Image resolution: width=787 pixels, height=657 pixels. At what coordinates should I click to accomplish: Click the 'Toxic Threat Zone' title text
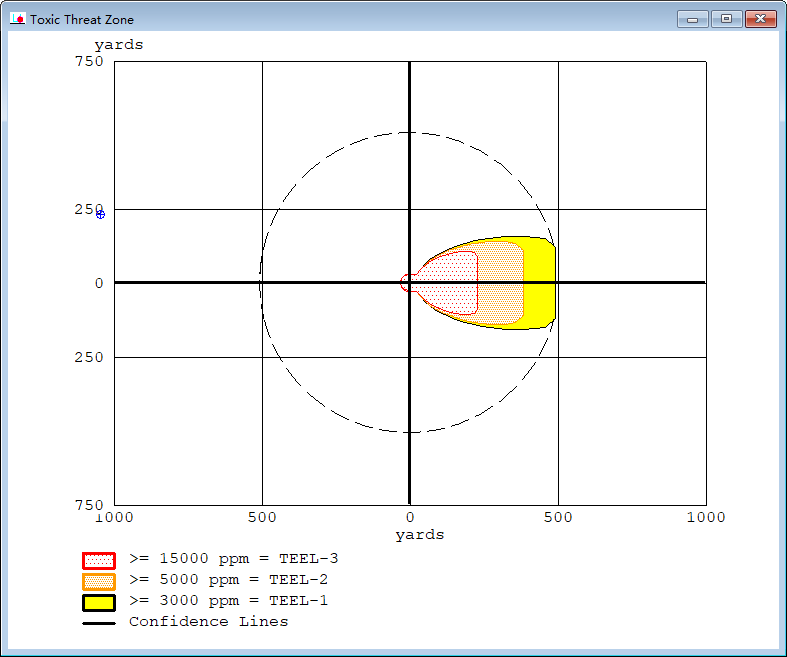tap(82, 20)
